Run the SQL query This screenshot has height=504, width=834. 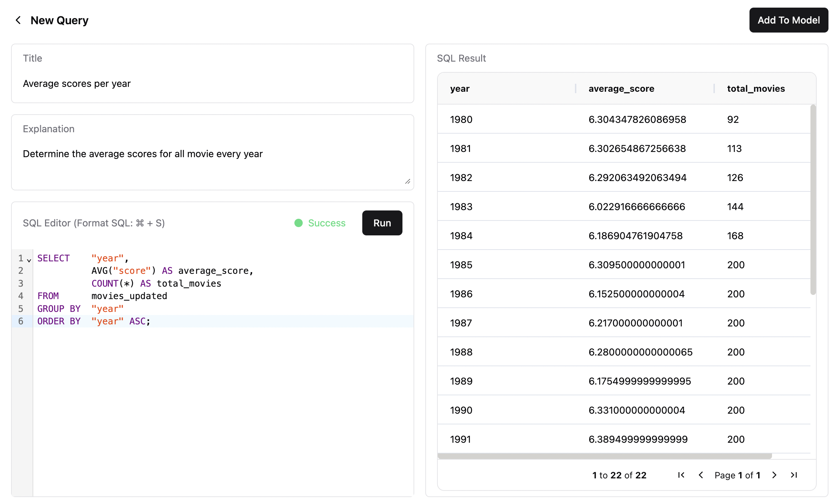[x=382, y=223]
